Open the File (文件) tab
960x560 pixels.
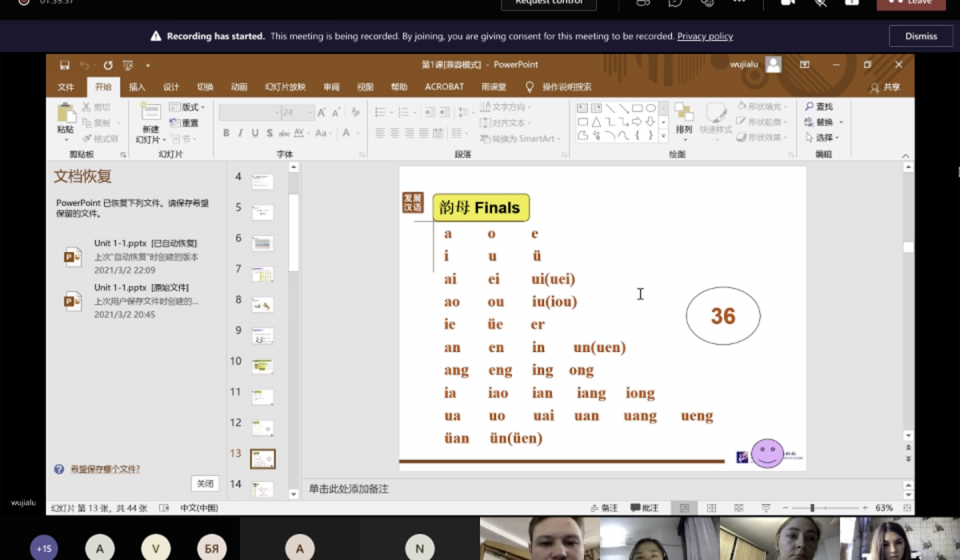[66, 87]
